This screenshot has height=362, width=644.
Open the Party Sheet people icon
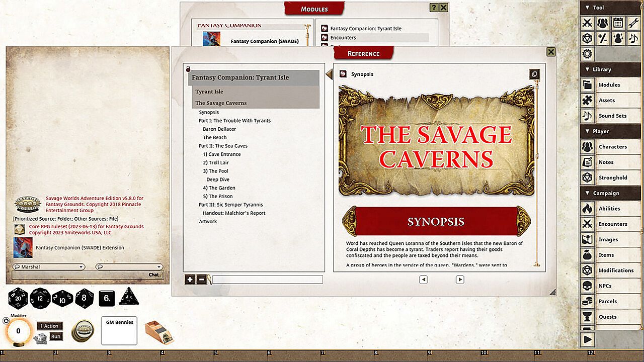coord(602,23)
